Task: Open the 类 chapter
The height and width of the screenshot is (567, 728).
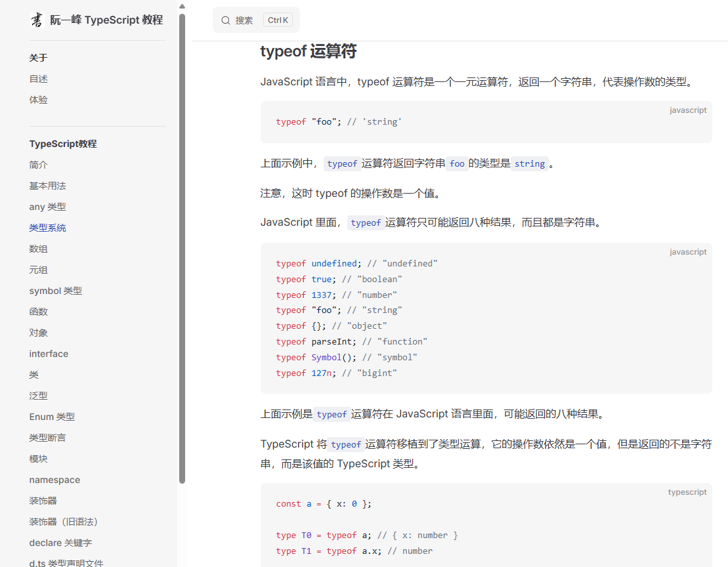Action: [x=34, y=375]
